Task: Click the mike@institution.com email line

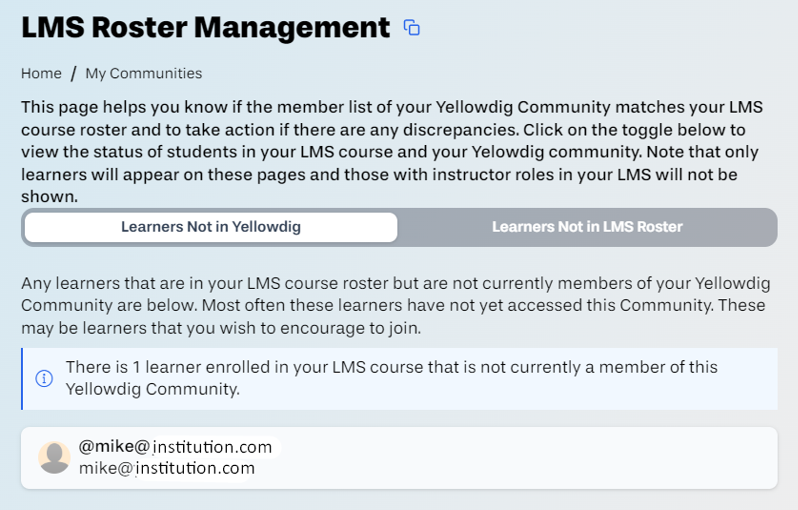Action: coord(167,468)
